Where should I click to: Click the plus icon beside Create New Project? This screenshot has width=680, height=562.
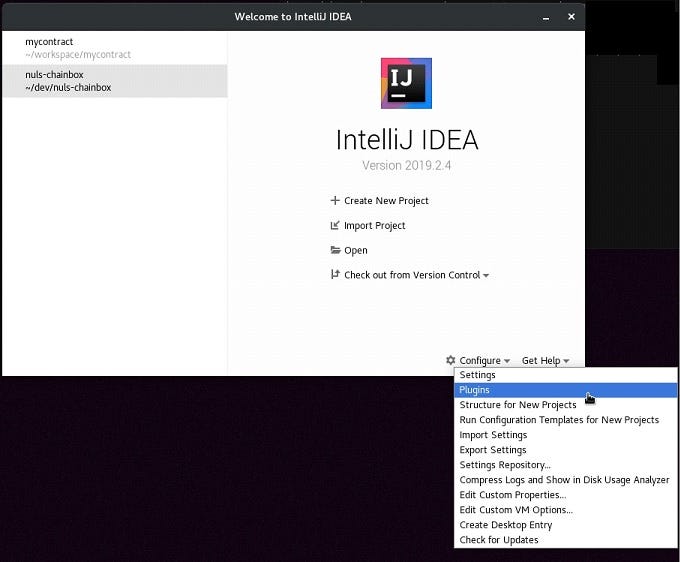point(335,200)
